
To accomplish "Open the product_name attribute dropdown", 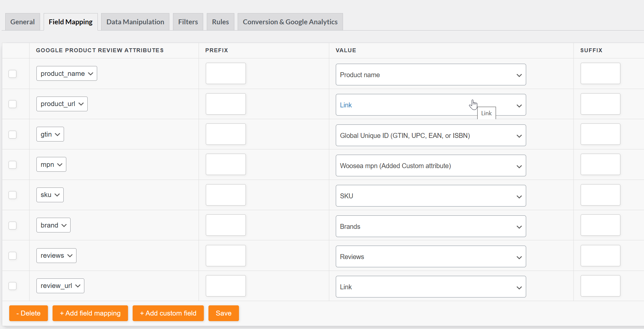I will pos(67,74).
